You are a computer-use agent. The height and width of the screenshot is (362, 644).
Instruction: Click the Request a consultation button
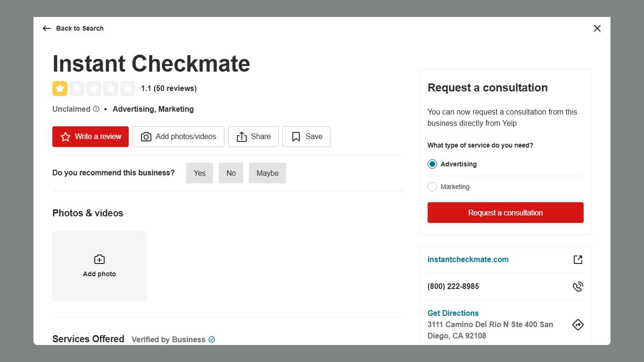coord(505,213)
